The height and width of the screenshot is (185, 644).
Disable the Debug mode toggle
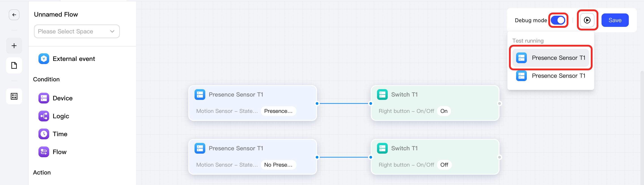tap(558, 20)
